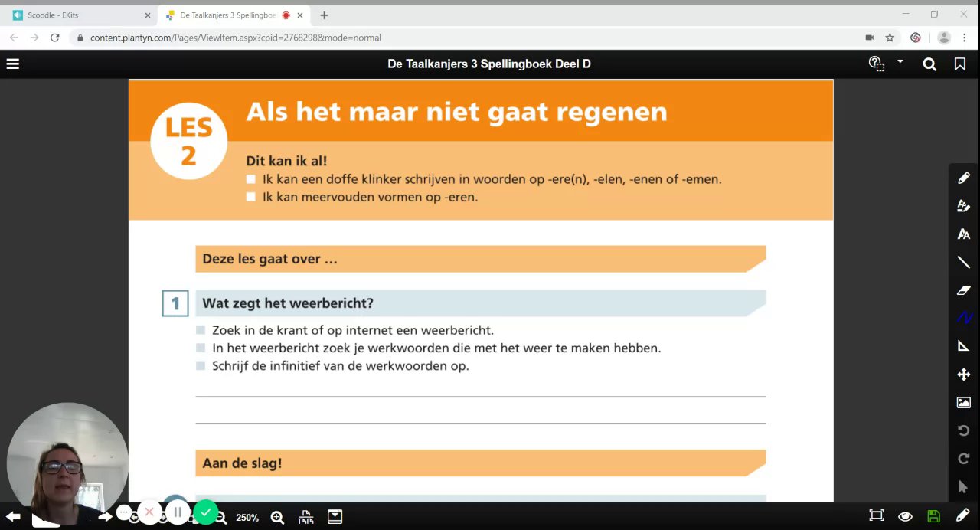Choose the blue squiggle line style
Viewport: 980px width, 530px height.
(964, 318)
